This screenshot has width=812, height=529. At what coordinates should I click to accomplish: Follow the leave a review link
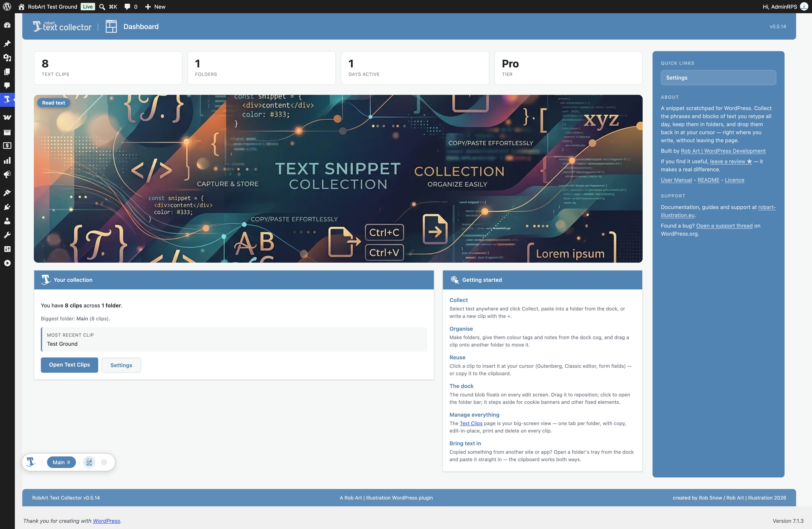[731, 161]
